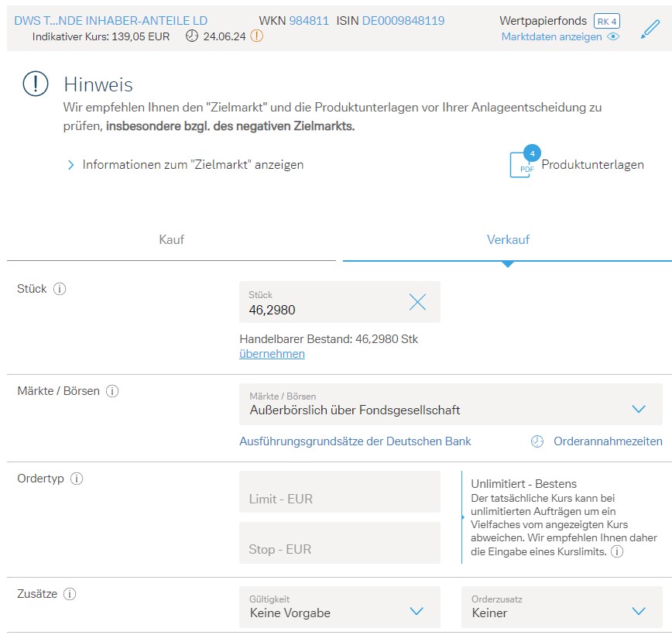Click info icon beside Märkte / Börsen
The height and width of the screenshot is (635, 672).
112,391
